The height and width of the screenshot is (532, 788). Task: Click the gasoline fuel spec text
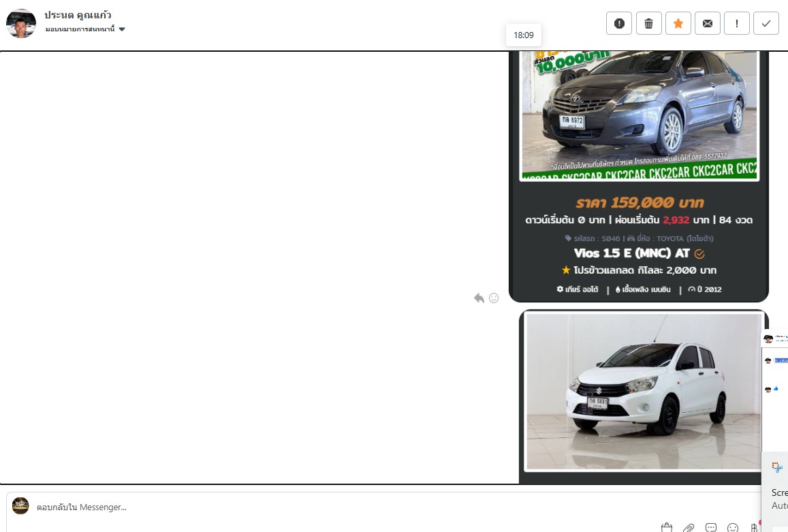(643, 289)
